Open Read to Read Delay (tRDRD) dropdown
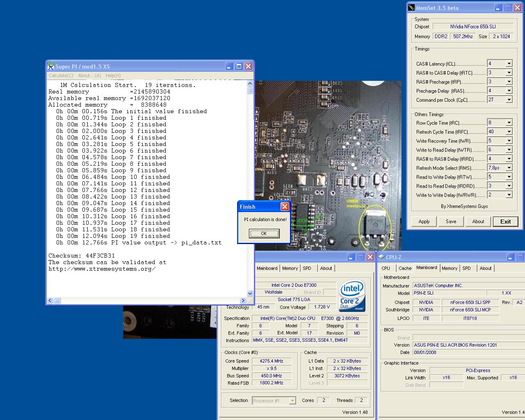The image size is (525, 420). (509, 186)
